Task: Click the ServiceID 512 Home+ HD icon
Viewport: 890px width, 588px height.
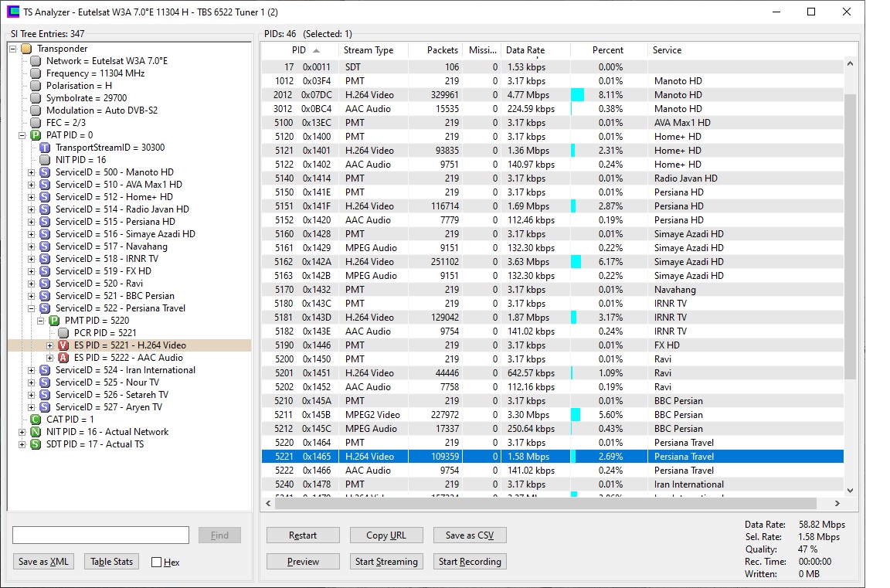Action: coord(45,197)
